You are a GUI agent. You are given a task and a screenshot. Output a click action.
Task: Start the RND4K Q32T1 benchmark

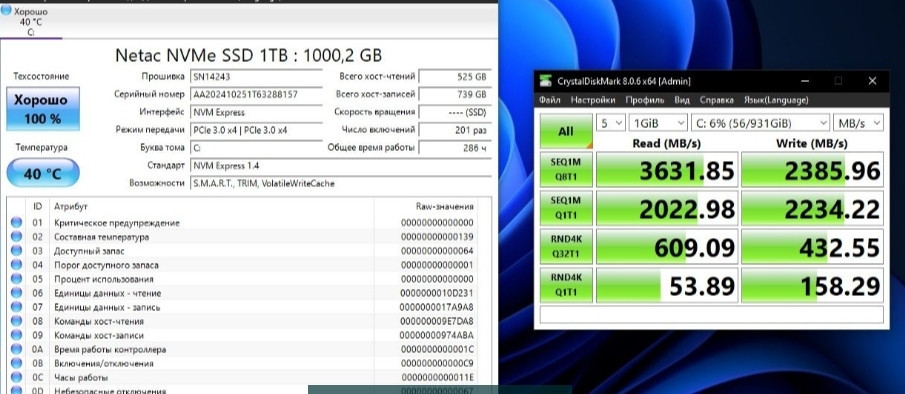[x=566, y=246]
